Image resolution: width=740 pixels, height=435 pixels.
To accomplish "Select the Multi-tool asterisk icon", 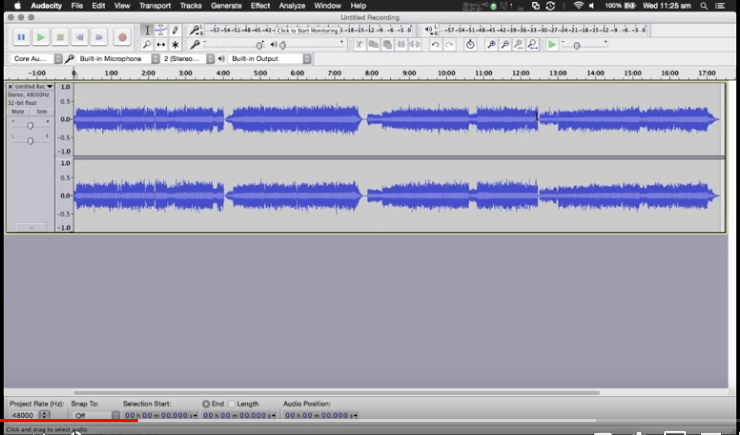I will point(175,45).
